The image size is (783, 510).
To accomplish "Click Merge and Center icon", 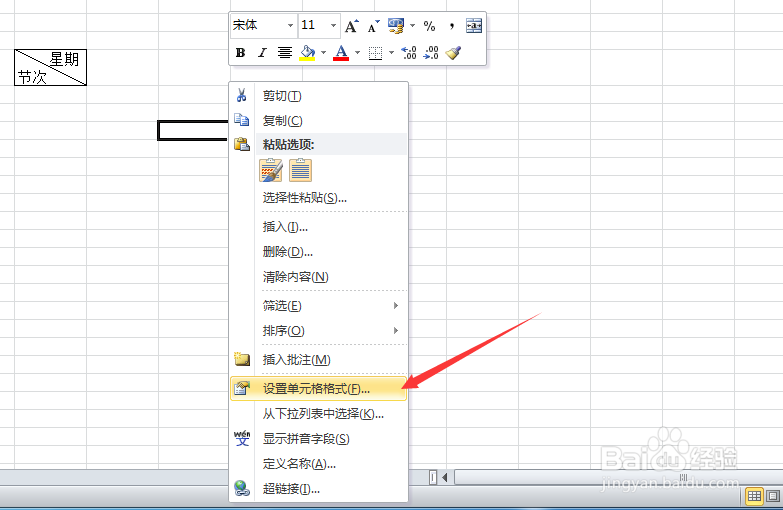I will [x=474, y=26].
